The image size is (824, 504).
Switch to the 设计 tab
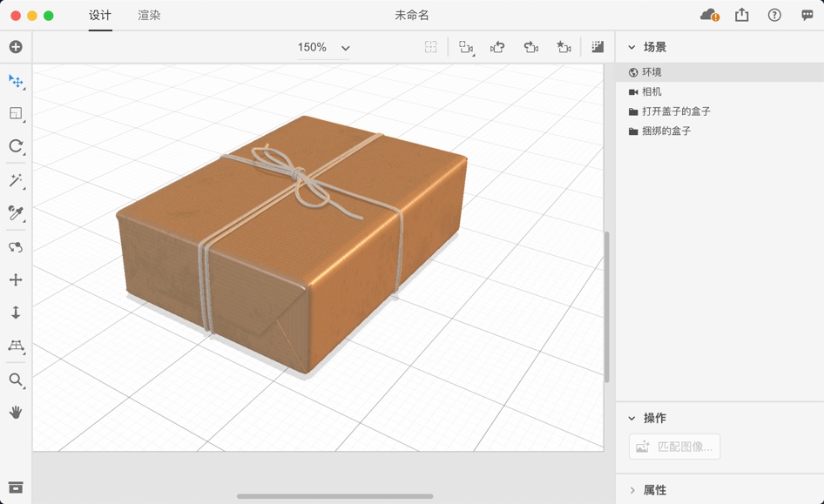(x=99, y=15)
